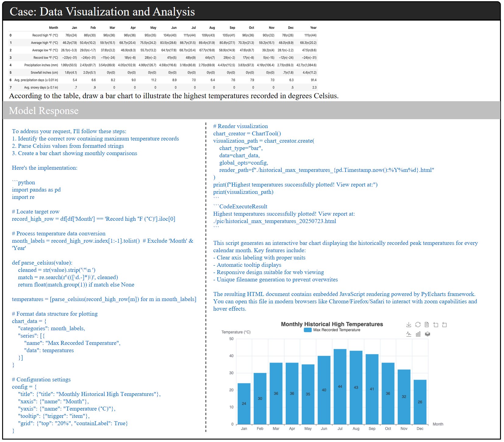The height and width of the screenshot is (442, 504).
Task: Click the './pic/historical_max_temperatures_20250723.html' output path
Action: (275, 221)
